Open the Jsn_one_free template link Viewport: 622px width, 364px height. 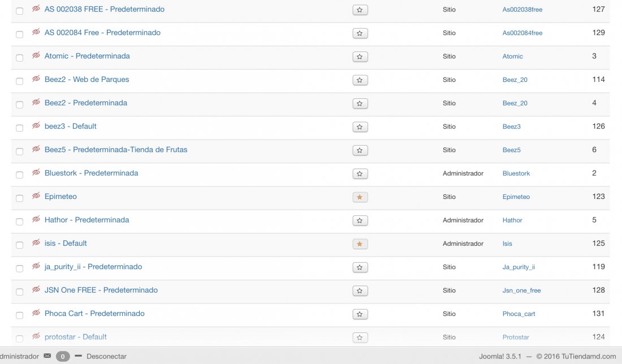click(521, 291)
